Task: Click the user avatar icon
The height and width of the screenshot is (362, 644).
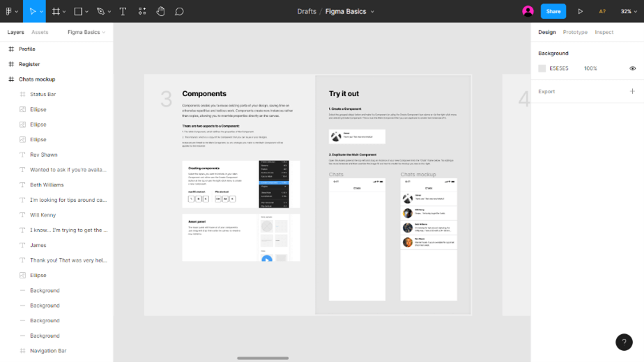Action: click(528, 12)
